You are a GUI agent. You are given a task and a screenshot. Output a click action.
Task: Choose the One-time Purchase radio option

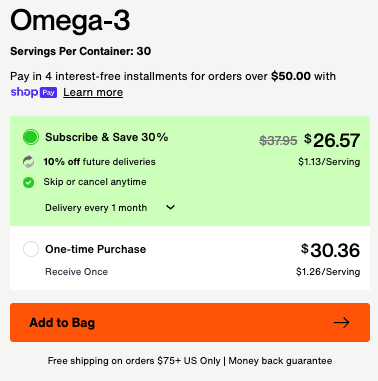[x=31, y=249]
